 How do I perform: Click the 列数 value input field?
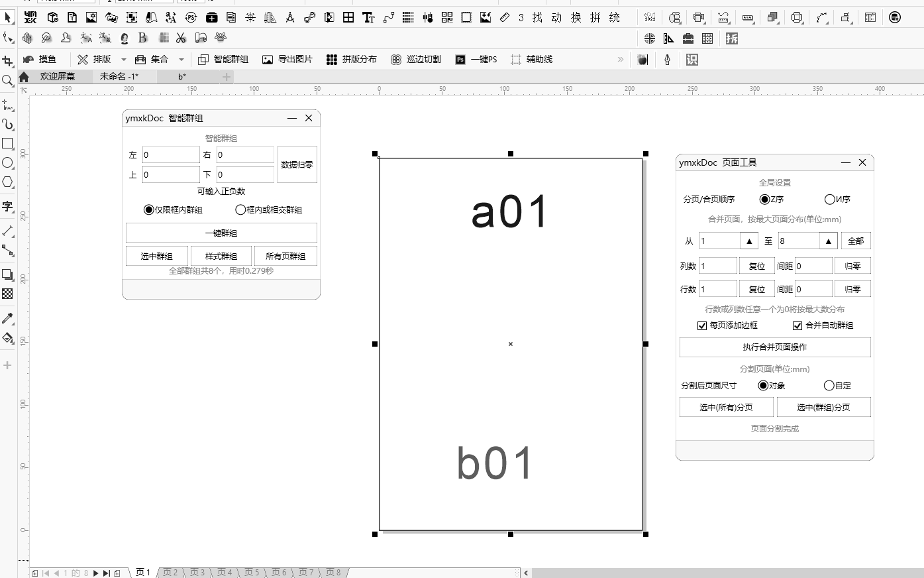tap(719, 265)
